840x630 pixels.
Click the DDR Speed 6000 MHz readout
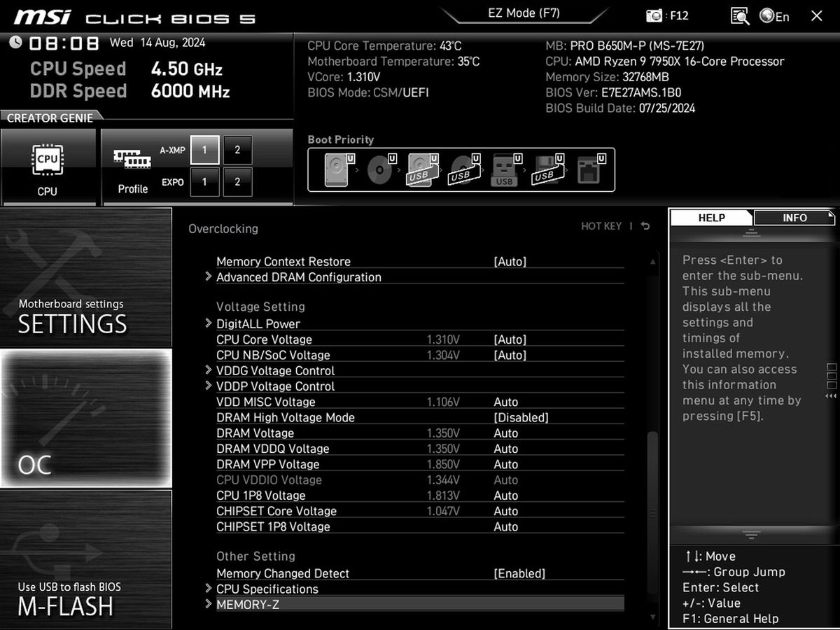(x=129, y=91)
